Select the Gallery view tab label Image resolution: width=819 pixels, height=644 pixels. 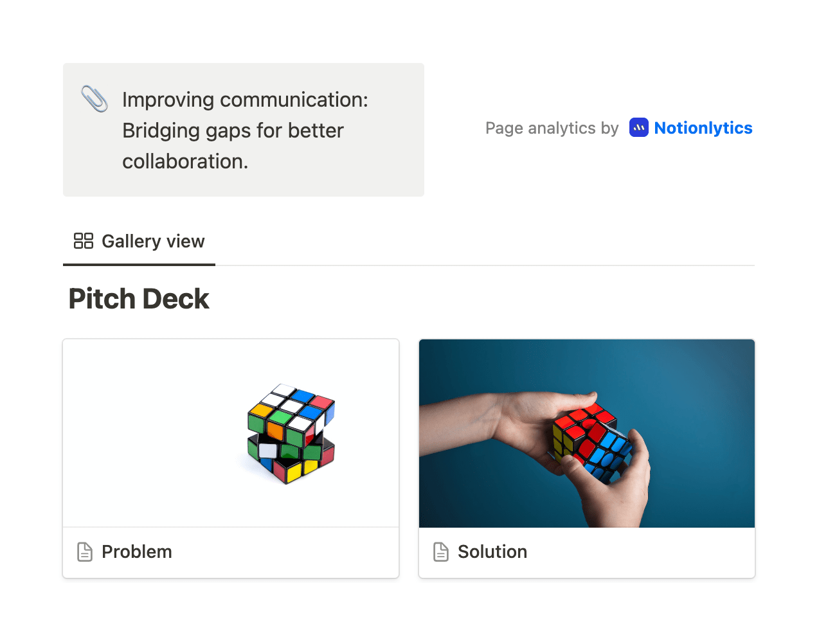153,241
